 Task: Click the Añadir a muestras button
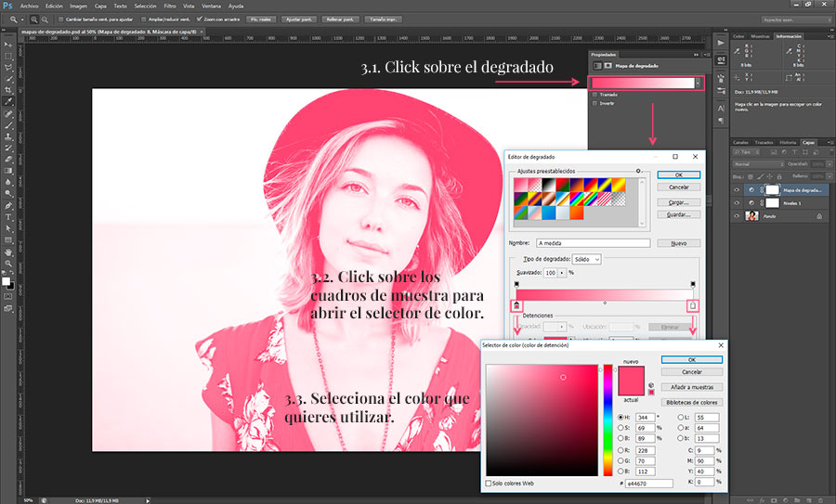tap(690, 387)
